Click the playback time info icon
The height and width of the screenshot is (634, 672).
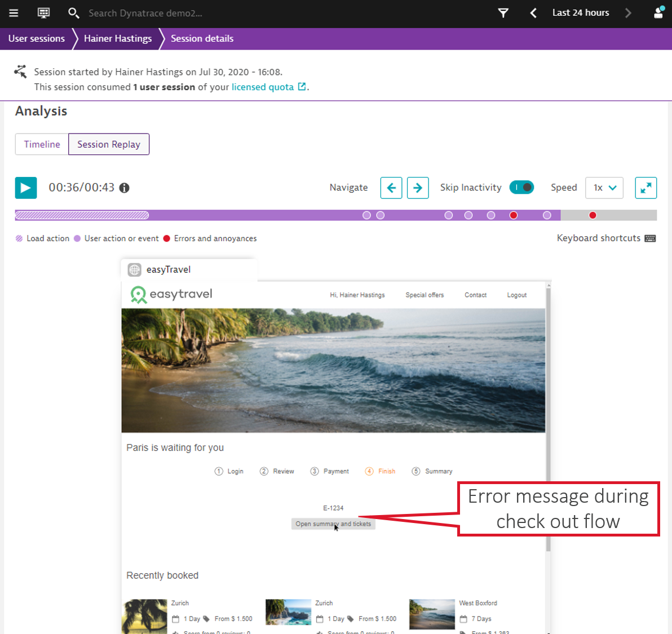point(125,188)
